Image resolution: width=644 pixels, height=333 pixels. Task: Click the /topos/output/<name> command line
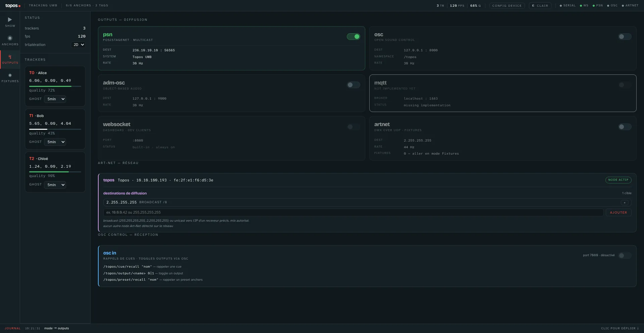click(x=143, y=273)
